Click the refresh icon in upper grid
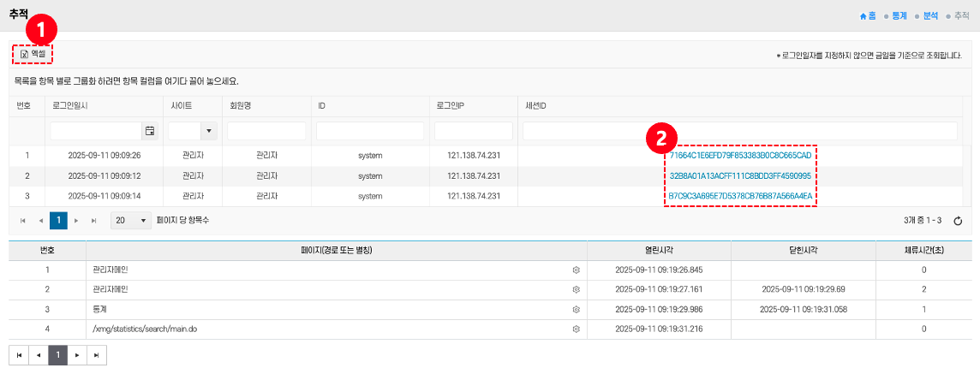Viewport: 980px width, 368px height. (959, 221)
